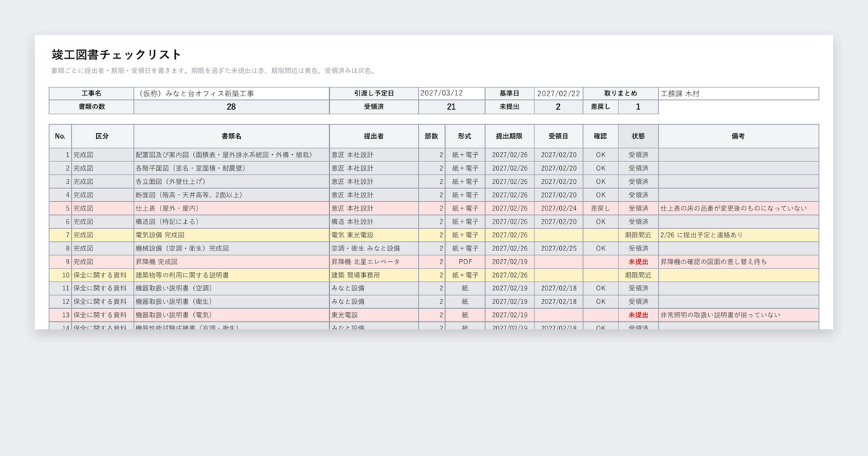Click the 基準日 label cell
The image size is (868, 456).
pyautogui.click(x=510, y=93)
